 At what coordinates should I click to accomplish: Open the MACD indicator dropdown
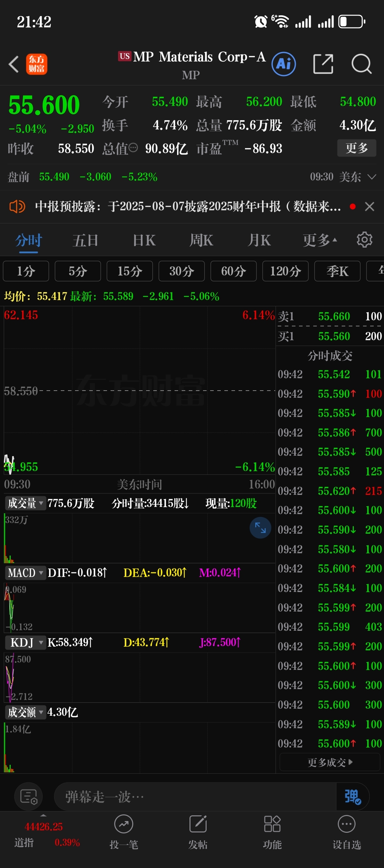pos(25,573)
